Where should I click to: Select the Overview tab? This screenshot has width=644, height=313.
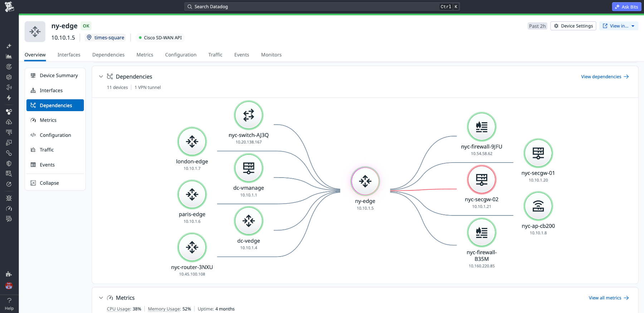(35, 55)
